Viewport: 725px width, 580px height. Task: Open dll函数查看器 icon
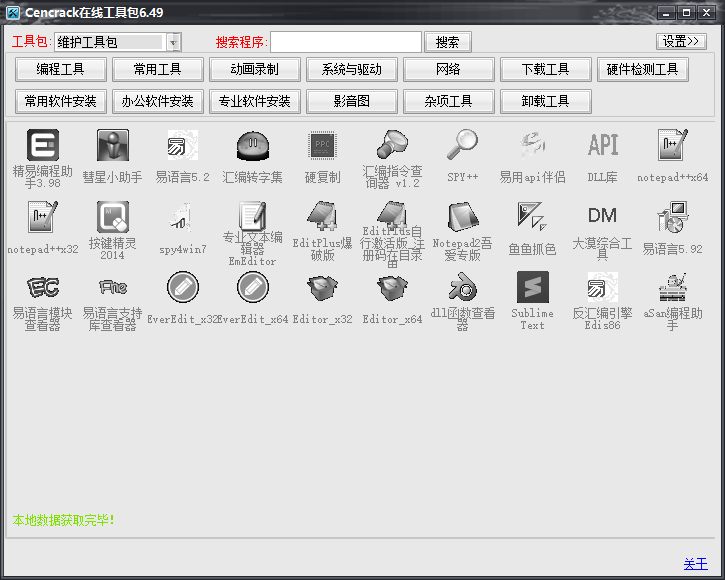click(x=462, y=287)
